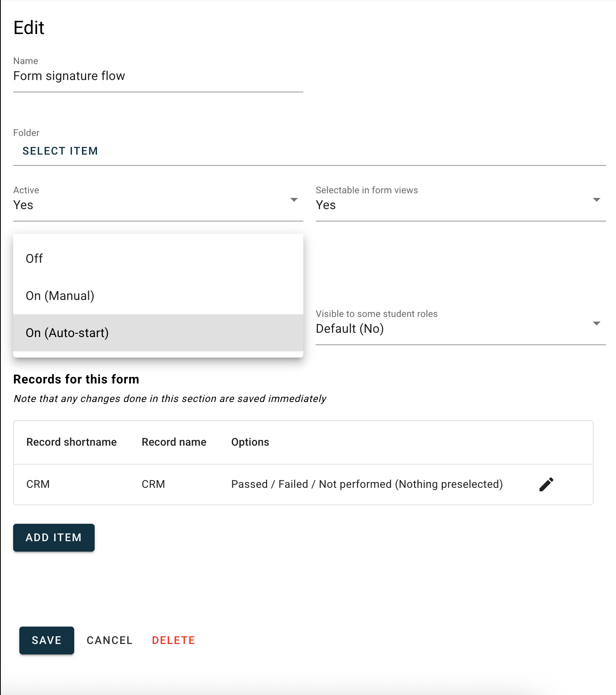Click the Visible to some student roles arrow
Screen dimensions: 616x695
click(x=596, y=324)
